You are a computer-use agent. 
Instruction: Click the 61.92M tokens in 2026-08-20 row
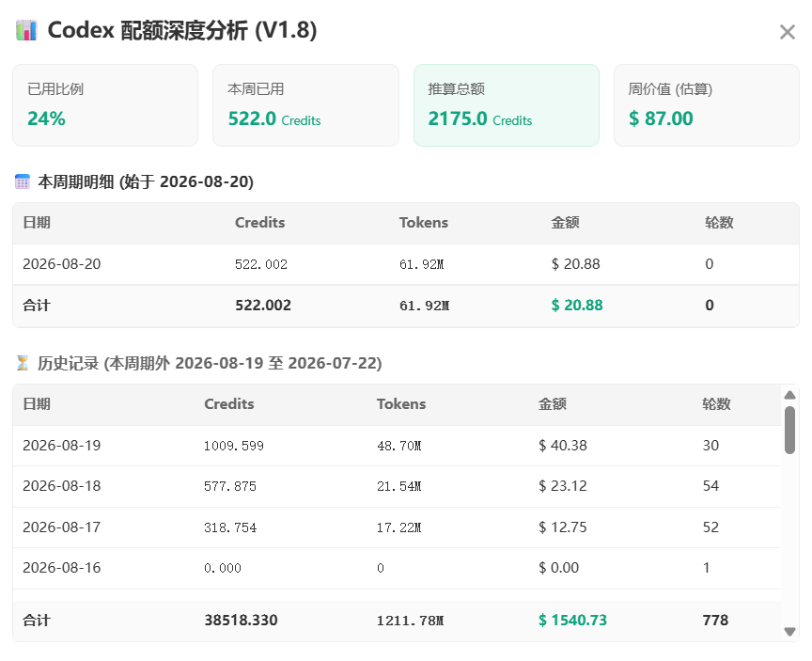point(422,264)
